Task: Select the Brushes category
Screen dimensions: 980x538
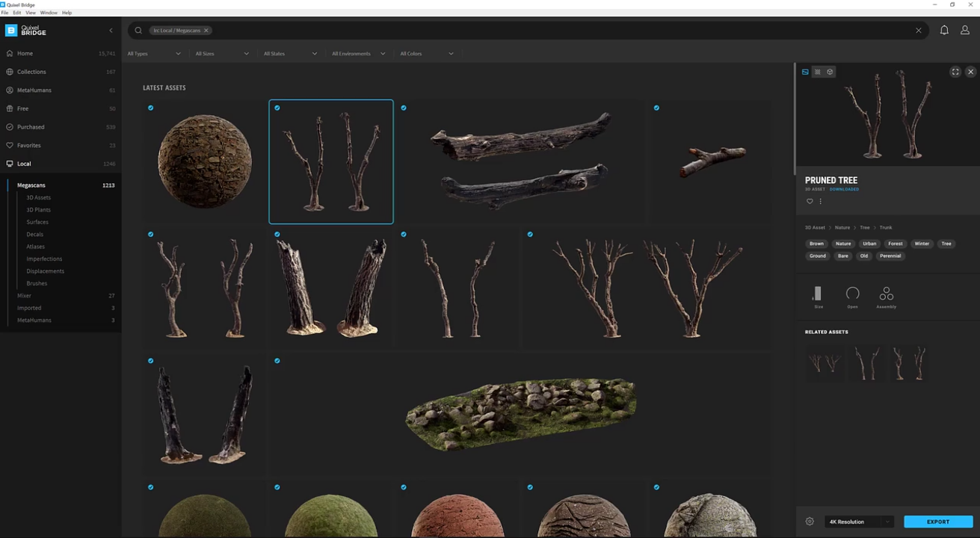Action: (37, 283)
